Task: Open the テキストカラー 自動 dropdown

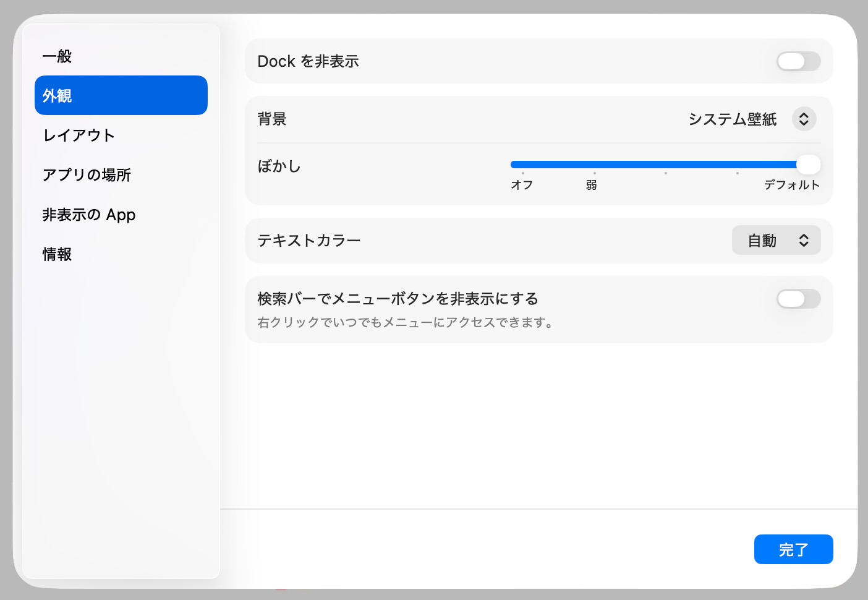Action: click(776, 241)
